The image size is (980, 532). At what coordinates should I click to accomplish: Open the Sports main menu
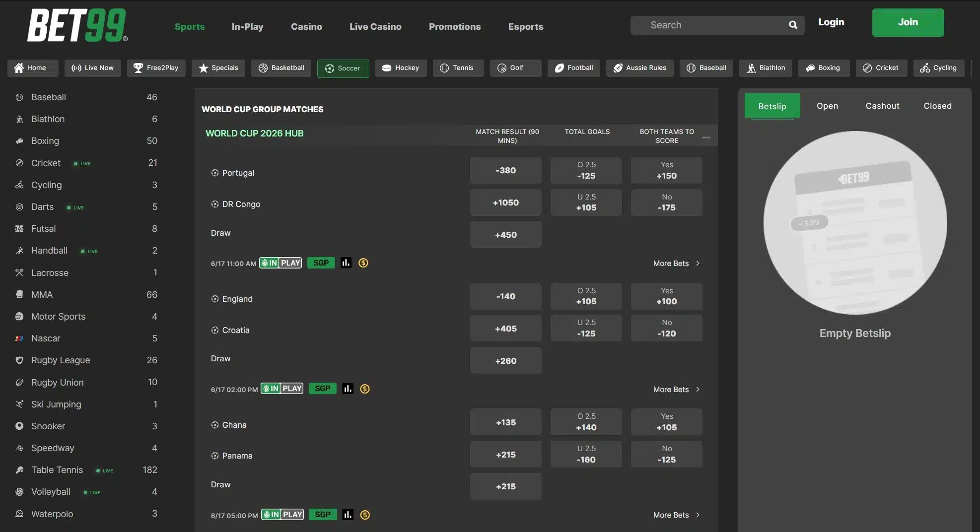[x=190, y=27]
